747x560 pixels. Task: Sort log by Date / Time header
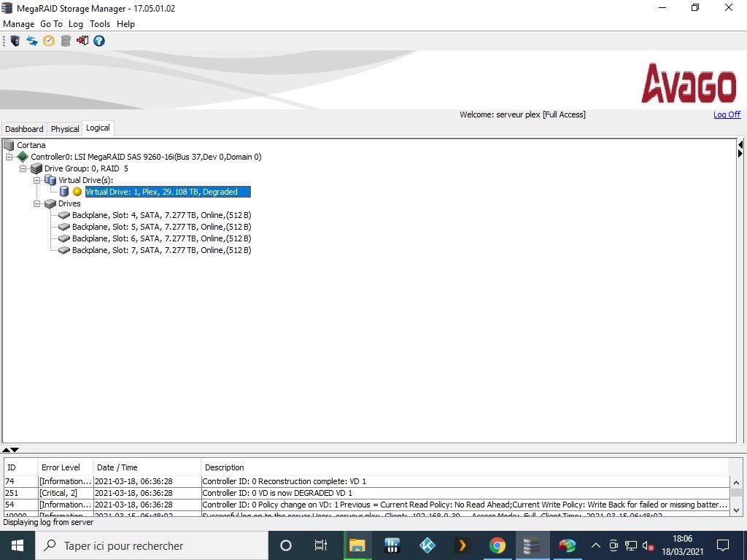click(147, 467)
